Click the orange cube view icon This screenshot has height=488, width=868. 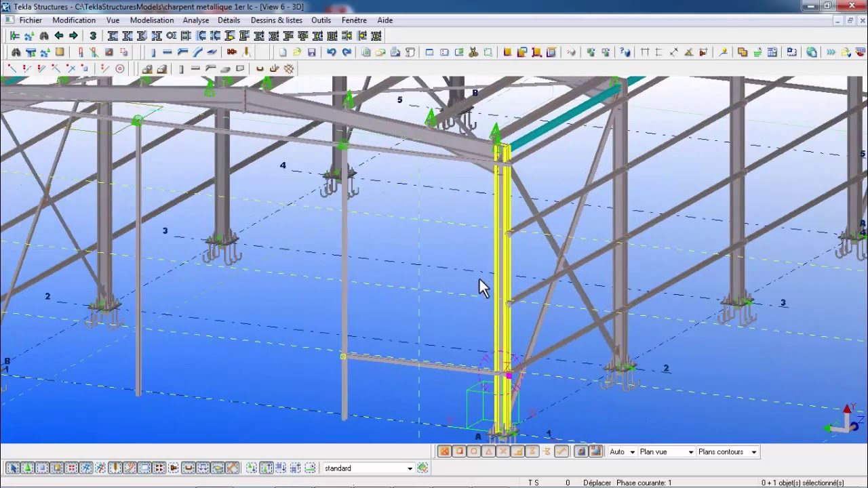507,52
